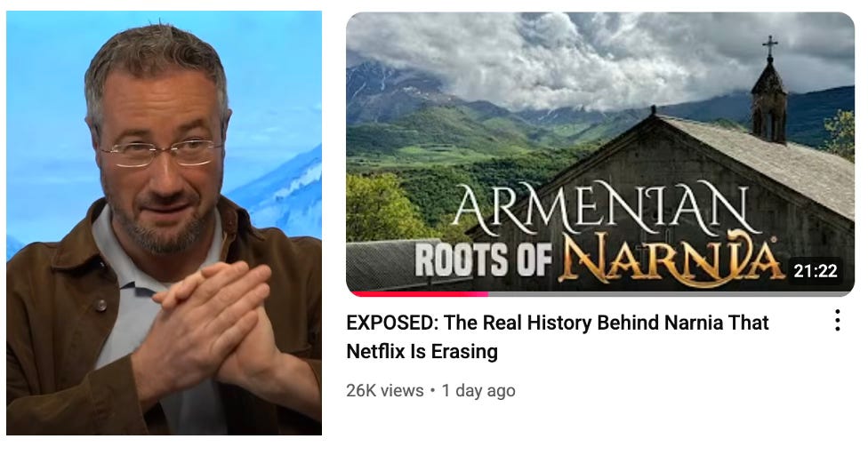The height and width of the screenshot is (455, 868).
Task: Click the stone bell tower on the church
Action: pos(769,100)
